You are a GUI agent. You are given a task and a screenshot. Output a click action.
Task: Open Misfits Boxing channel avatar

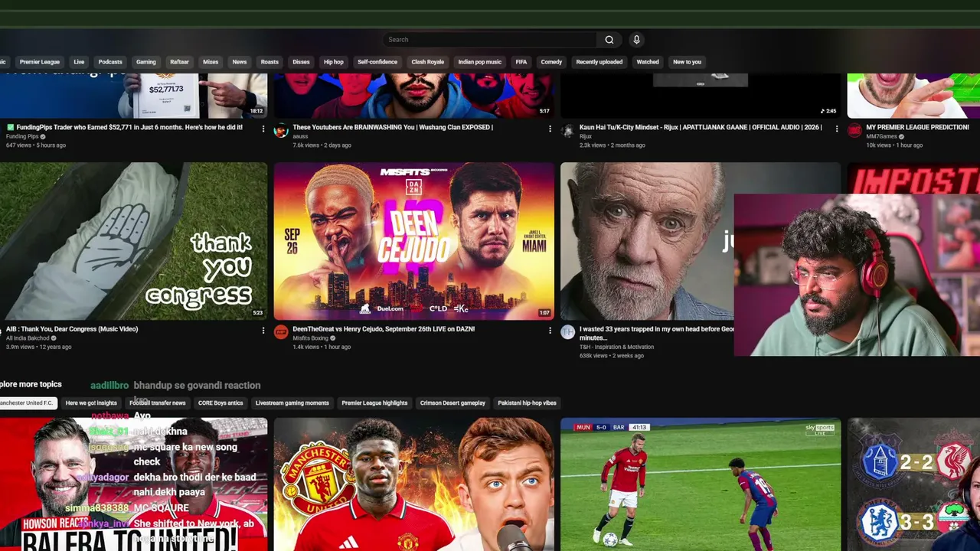pos(281,332)
